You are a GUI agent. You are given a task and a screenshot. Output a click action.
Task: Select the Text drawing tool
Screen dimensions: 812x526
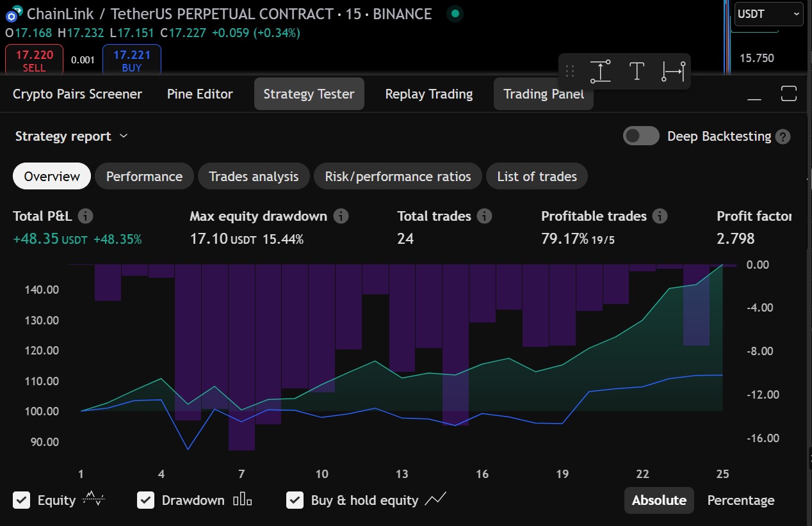637,71
